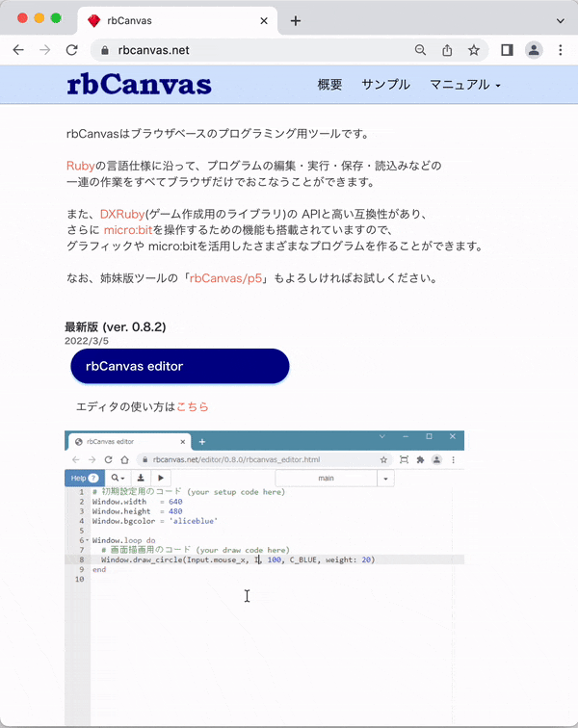Click the browser forward arrow
The height and width of the screenshot is (728, 578).
pyautogui.click(x=44, y=50)
